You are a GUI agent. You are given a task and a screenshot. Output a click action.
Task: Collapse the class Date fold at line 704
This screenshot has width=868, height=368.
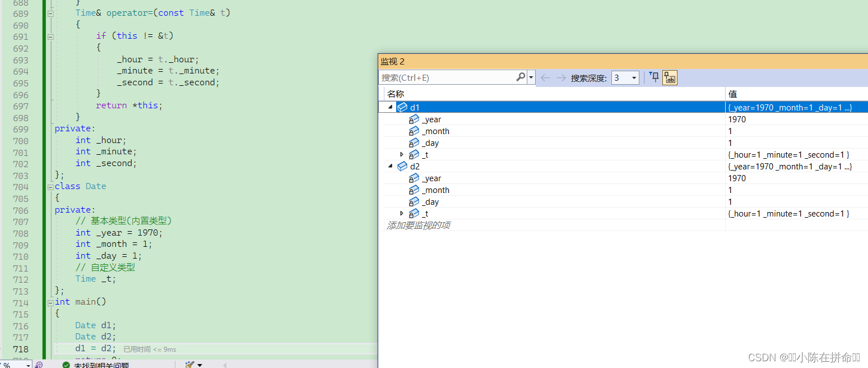point(50,186)
